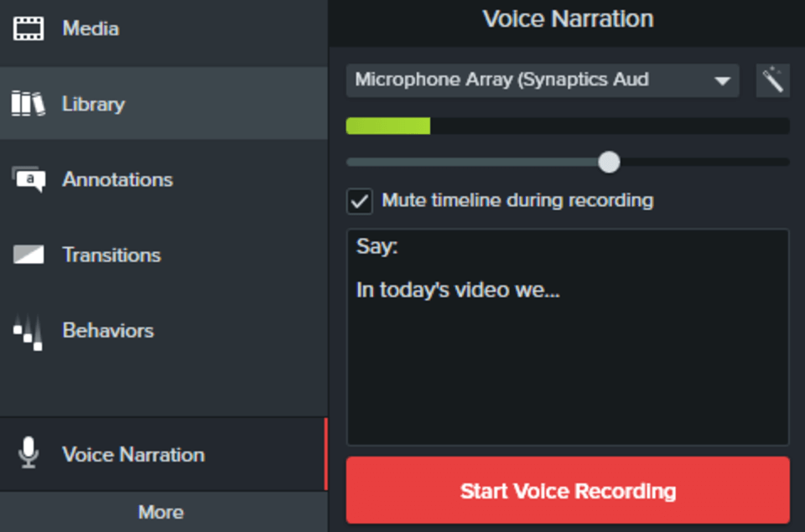Open the Media tab
Image resolution: width=805 pixels, height=532 pixels.
coord(91,28)
